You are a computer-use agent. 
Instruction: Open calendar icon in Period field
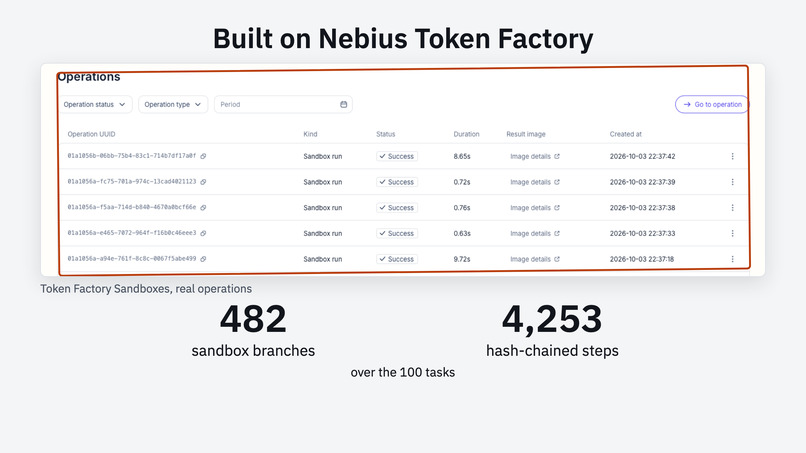[343, 104]
